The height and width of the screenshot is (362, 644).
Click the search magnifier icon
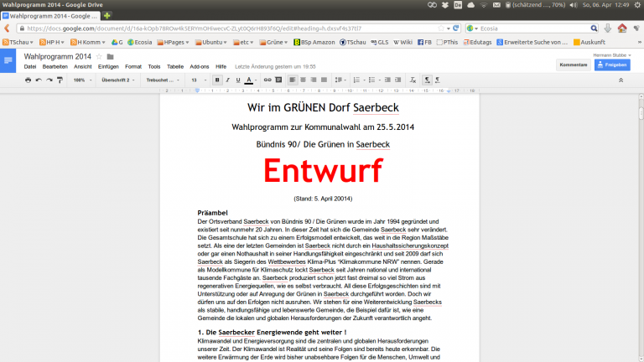click(x=594, y=28)
